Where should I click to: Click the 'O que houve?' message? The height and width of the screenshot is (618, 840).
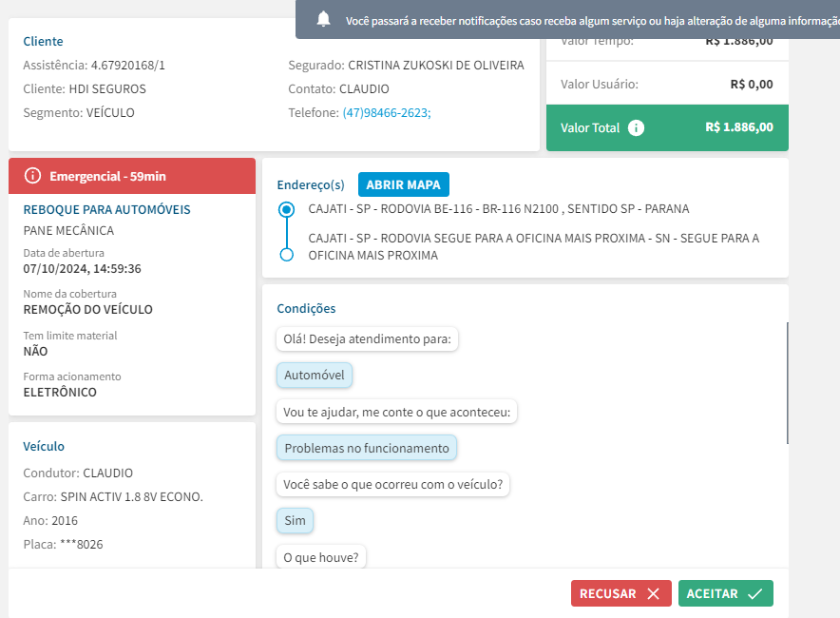(321, 557)
